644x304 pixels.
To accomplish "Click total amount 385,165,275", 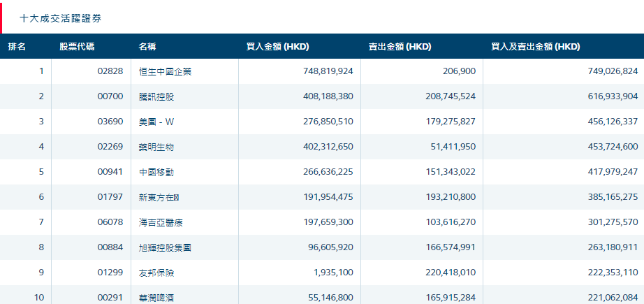I will click(x=613, y=197).
